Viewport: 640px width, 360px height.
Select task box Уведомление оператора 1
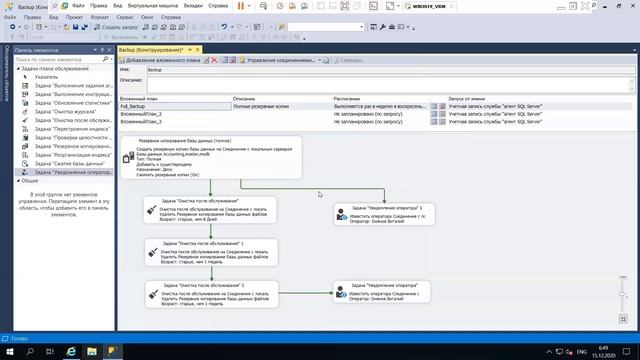coord(384,214)
